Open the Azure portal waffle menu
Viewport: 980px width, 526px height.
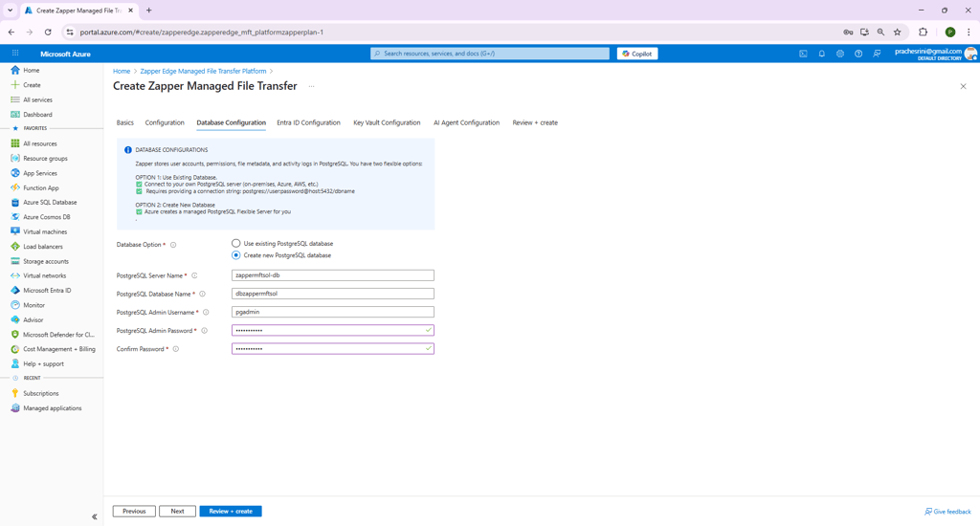15,54
